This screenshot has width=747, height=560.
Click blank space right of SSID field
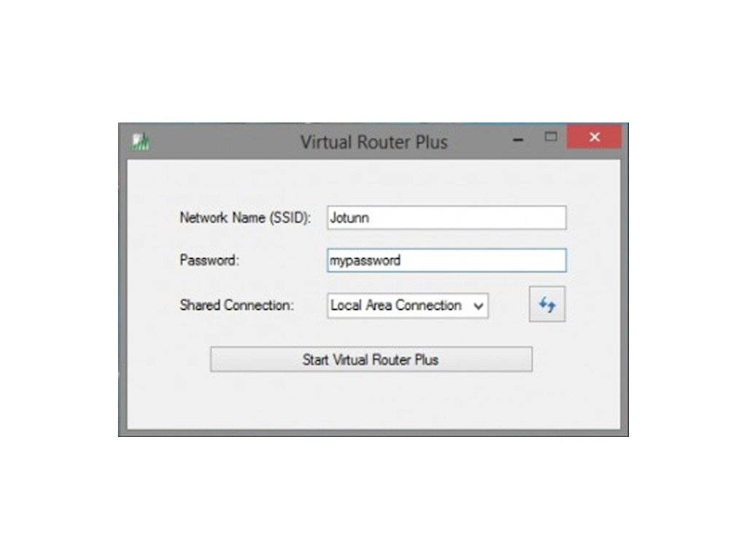(x=593, y=217)
